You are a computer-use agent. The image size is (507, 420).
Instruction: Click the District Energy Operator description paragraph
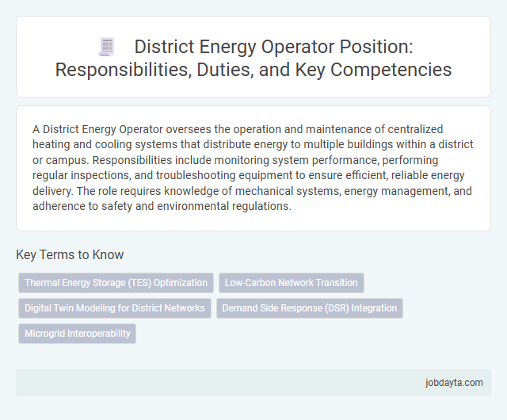(253, 168)
